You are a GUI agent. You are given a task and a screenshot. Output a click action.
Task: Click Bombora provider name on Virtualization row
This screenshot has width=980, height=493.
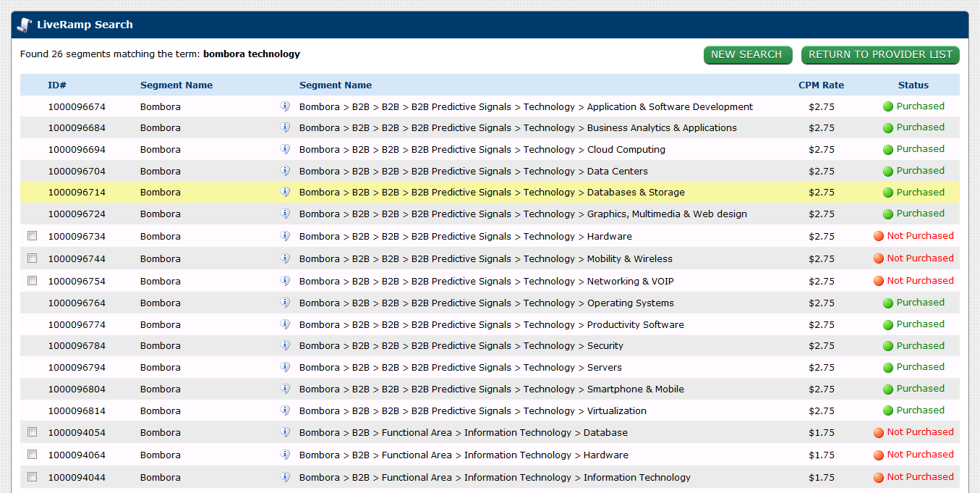[161, 411]
